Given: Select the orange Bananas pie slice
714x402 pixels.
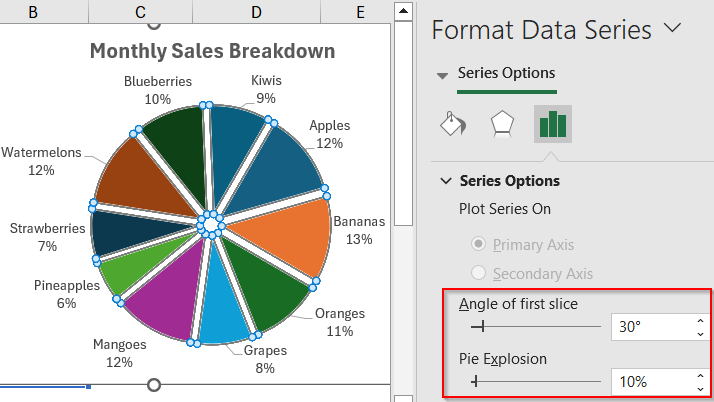Looking at the screenshot, I should [289, 234].
